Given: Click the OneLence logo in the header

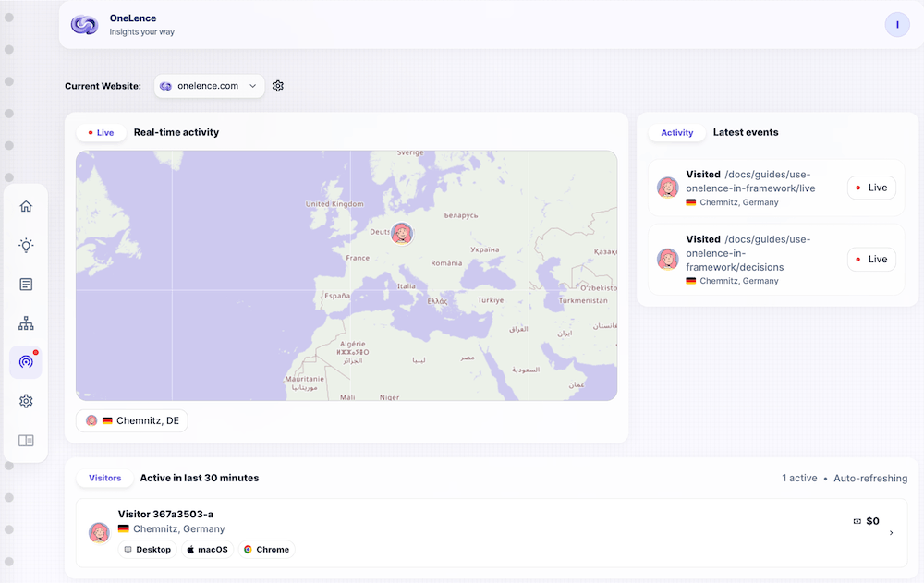Looking at the screenshot, I should [x=84, y=24].
